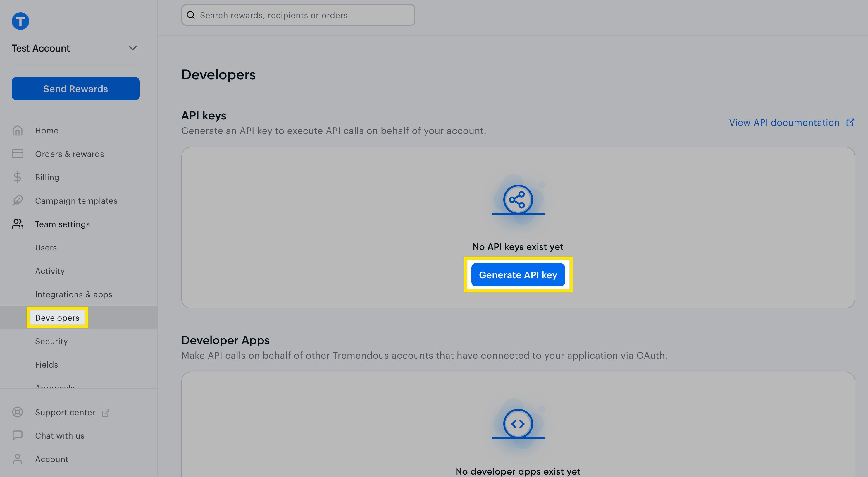
Task: Open View API documentation link
Action: [784, 122]
